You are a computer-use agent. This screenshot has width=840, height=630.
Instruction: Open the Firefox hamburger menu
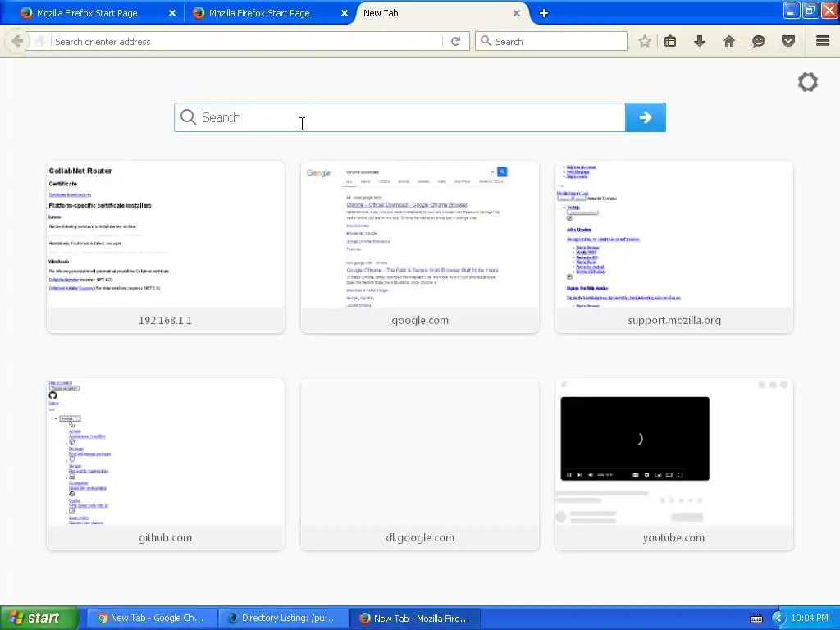click(823, 41)
